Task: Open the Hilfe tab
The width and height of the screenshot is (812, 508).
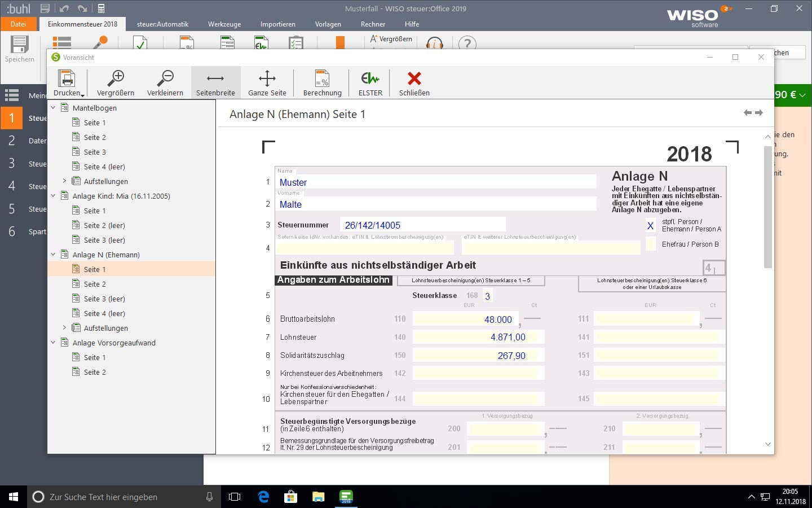Action: click(x=412, y=24)
